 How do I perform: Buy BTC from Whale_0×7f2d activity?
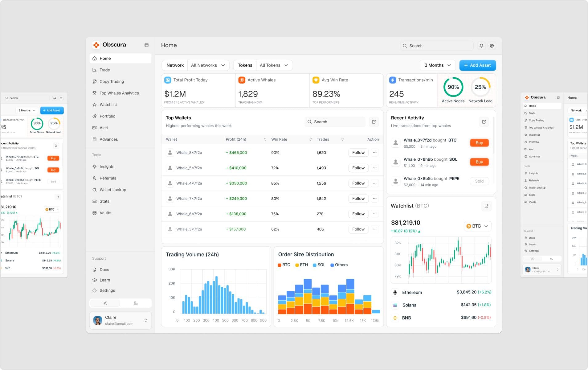pyautogui.click(x=479, y=143)
